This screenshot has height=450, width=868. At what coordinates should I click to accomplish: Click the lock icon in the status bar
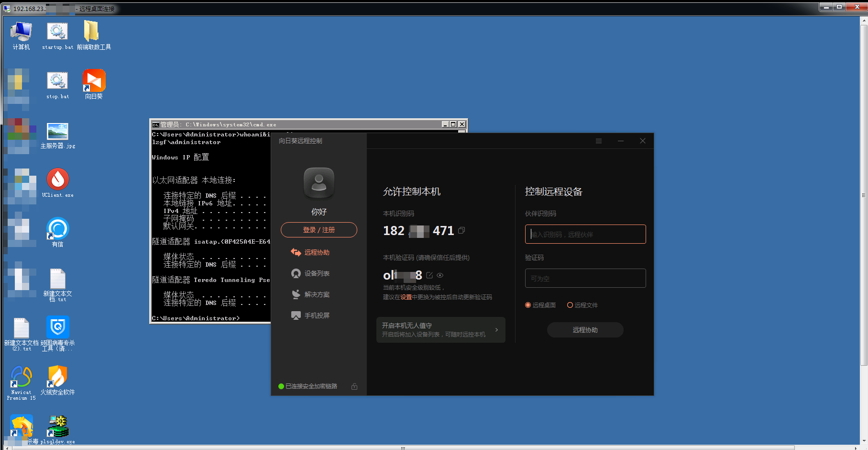coord(354,386)
